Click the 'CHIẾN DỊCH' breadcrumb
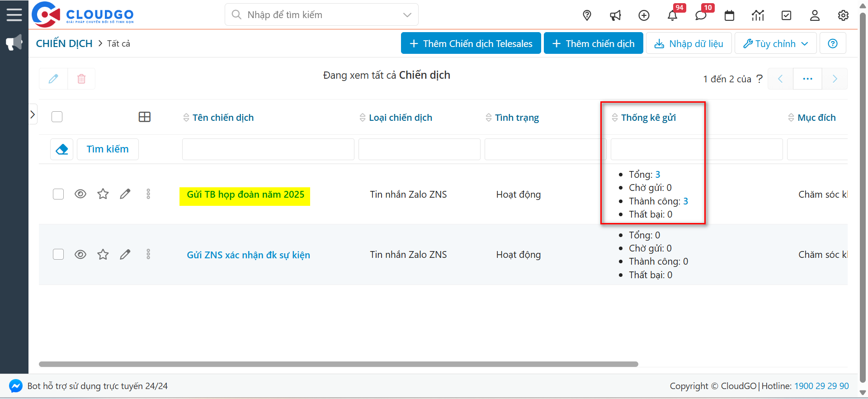 click(x=64, y=43)
